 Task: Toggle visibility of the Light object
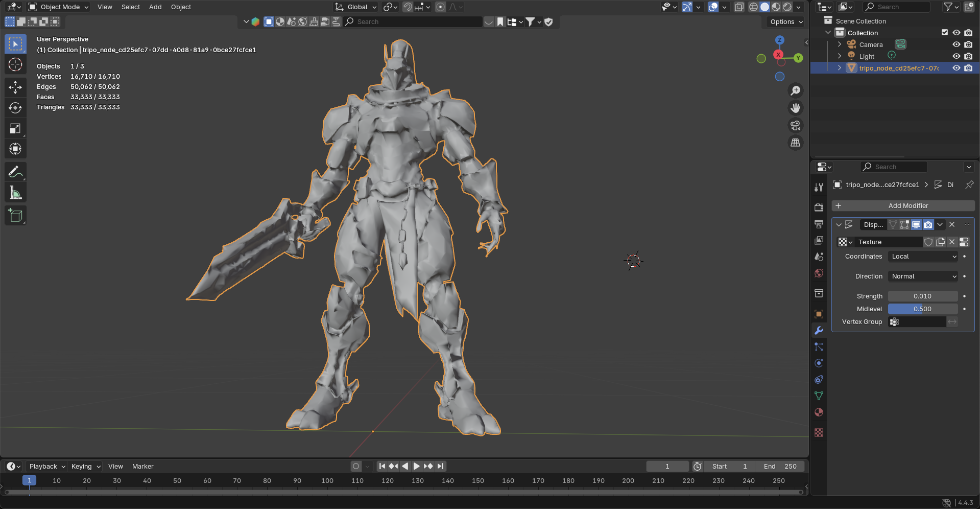point(956,56)
